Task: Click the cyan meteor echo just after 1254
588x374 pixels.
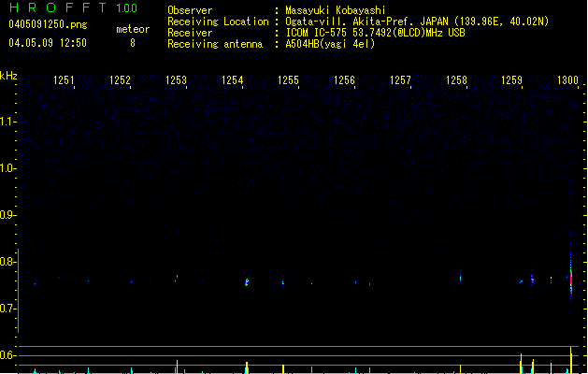Action: (247, 281)
